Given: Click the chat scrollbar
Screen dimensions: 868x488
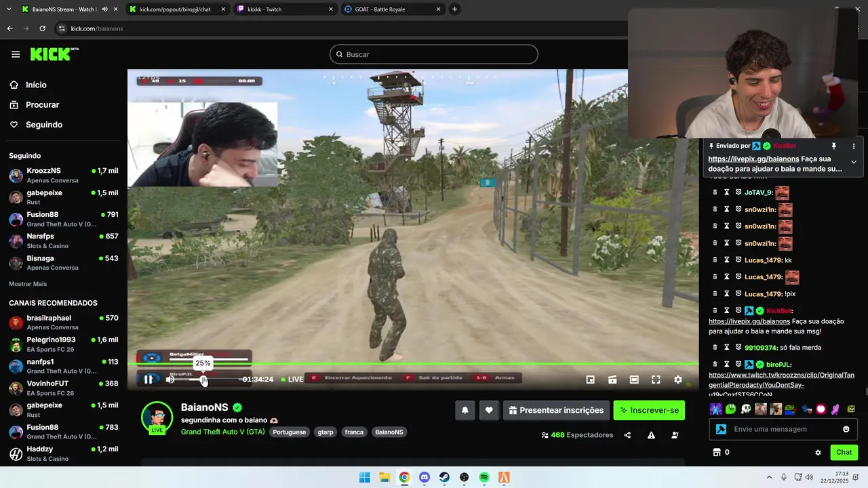Looking at the screenshot, I should tap(865, 392).
